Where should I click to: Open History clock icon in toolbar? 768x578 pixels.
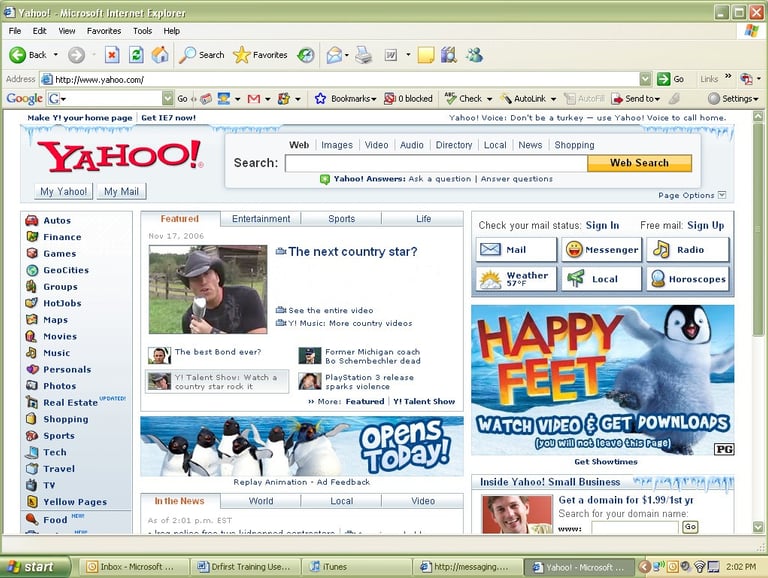click(306, 55)
